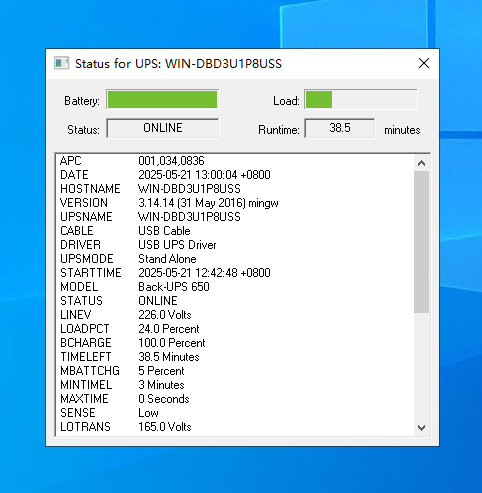The image size is (482, 493).
Task: Click the scroll down arrow
Action: coord(421,428)
